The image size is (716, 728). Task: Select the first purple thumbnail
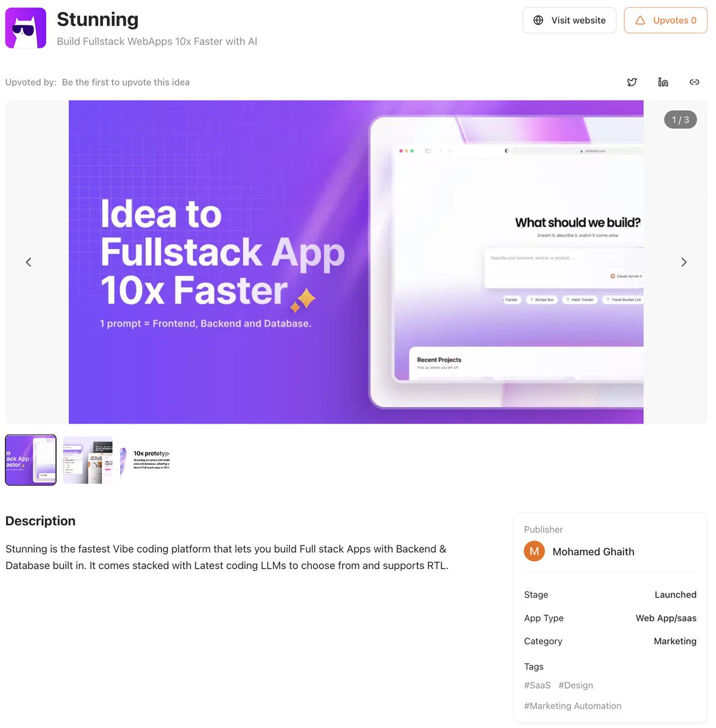pyautogui.click(x=31, y=460)
